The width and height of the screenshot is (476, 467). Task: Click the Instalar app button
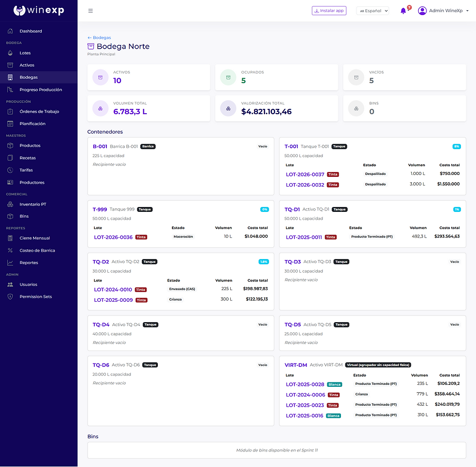pyautogui.click(x=329, y=11)
